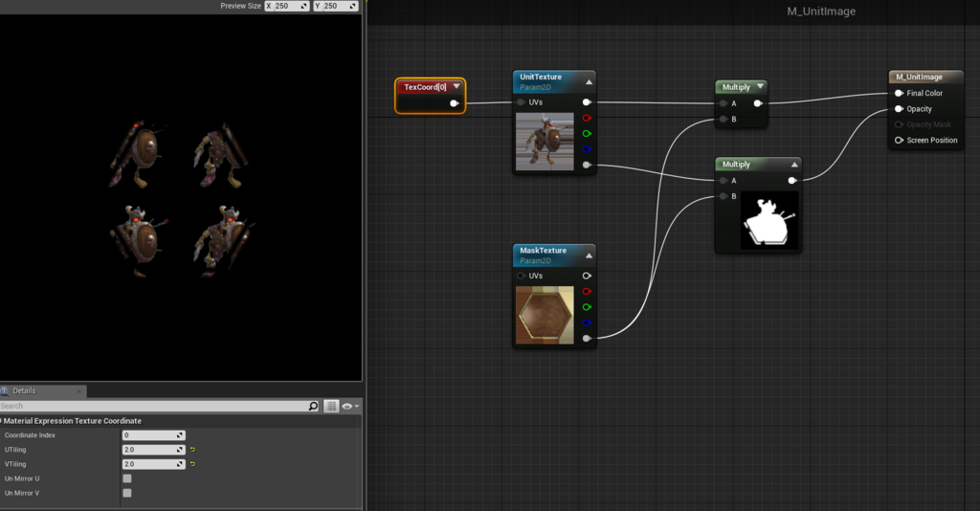Collapse the MaskTexture node with its arrow
Viewport: 980px width, 511px height.
pyautogui.click(x=589, y=255)
